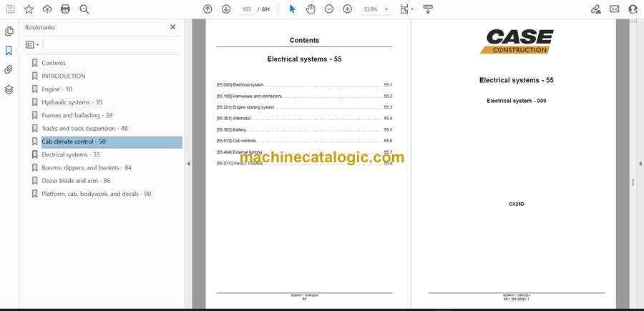The height and width of the screenshot is (311, 644).
Task: Open the INTRODUCTION bookmark
Action: (x=64, y=76)
